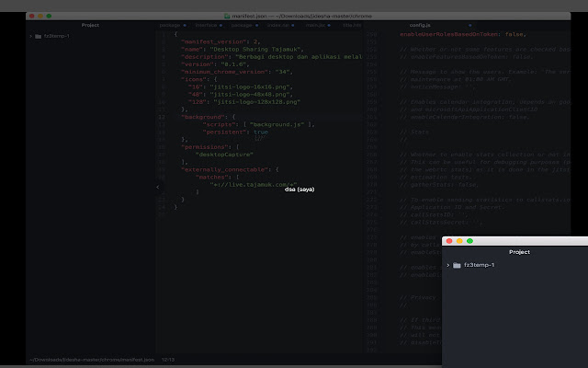The image size is (588, 368).
Task: Click modified dot on interface tab
Action: pyautogui.click(x=220, y=25)
